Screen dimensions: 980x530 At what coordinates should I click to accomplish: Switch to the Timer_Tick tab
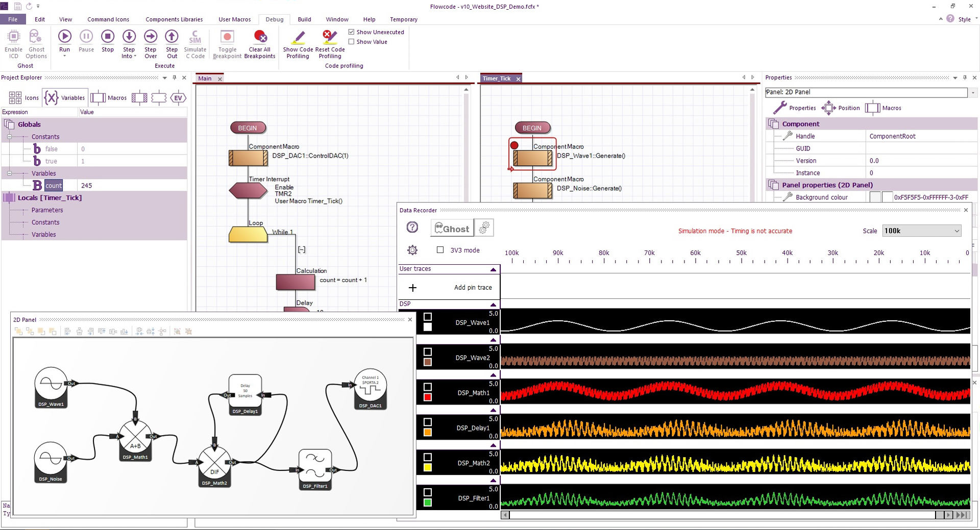click(497, 79)
